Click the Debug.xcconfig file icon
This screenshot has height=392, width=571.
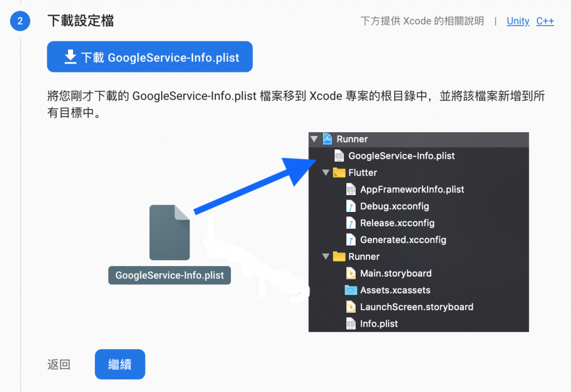click(351, 206)
